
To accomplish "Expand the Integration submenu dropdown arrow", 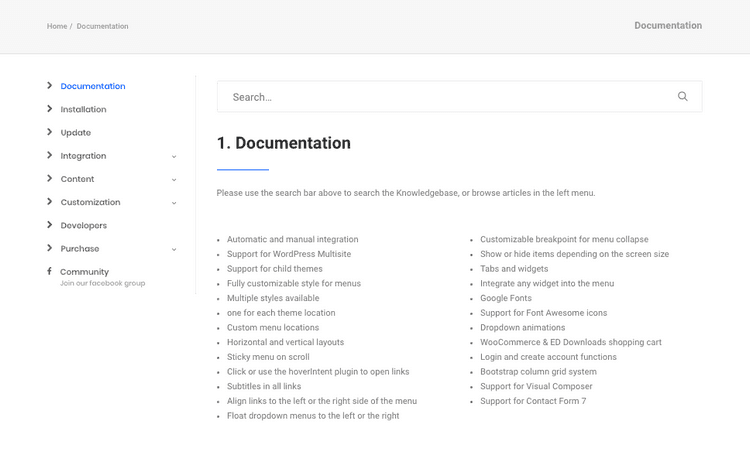I will pos(174,156).
